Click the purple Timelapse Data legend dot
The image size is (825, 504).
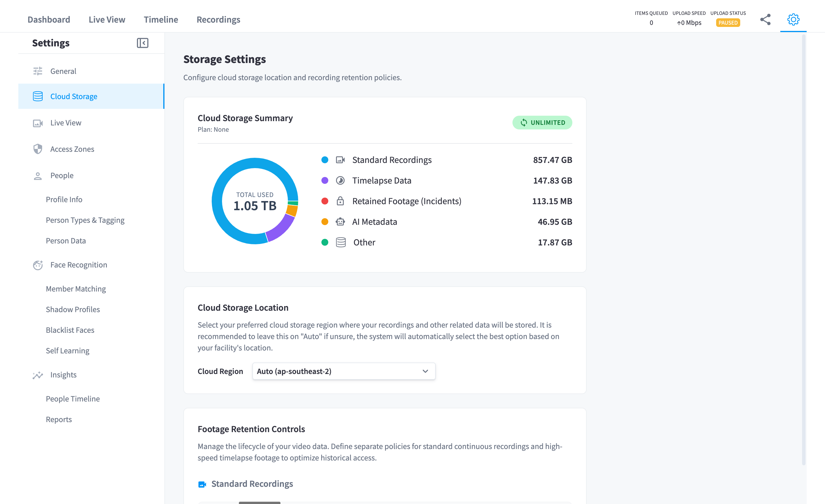pyautogui.click(x=325, y=180)
